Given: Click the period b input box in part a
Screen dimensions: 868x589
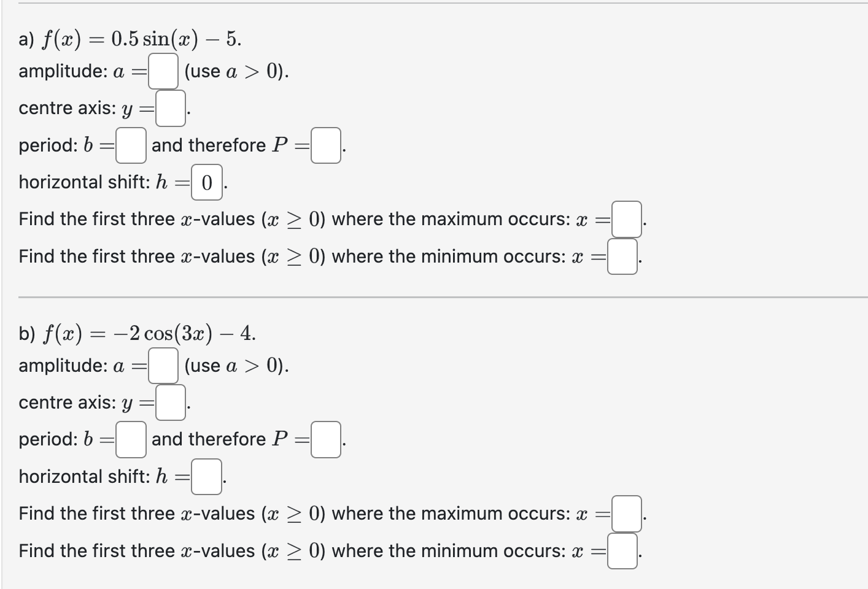Looking at the screenshot, I should pyautogui.click(x=130, y=145).
